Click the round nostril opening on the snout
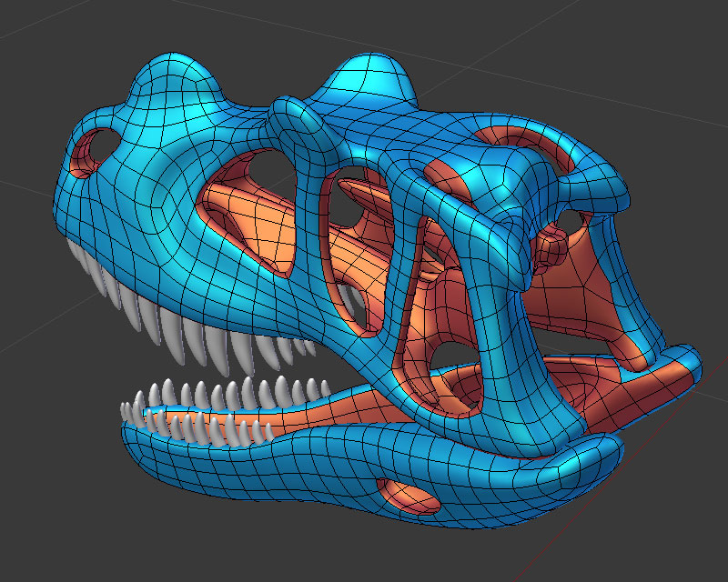Screen dimensions: 728x582 [x=96, y=152]
